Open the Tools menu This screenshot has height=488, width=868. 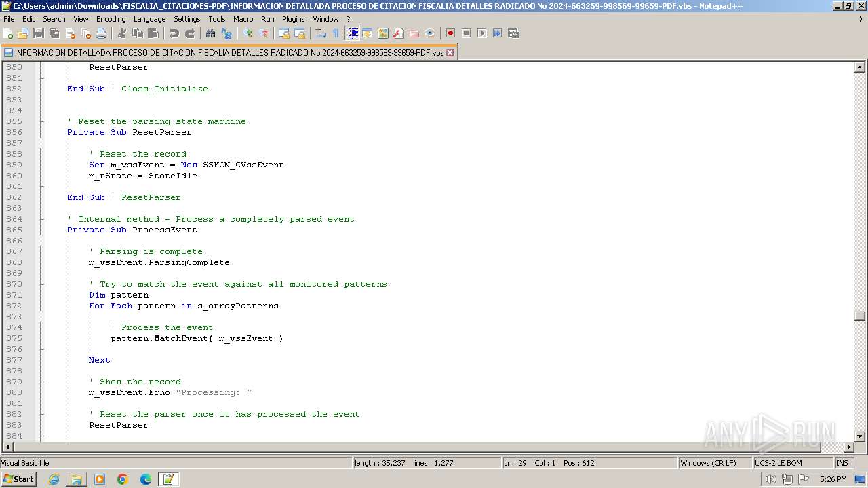coord(217,19)
